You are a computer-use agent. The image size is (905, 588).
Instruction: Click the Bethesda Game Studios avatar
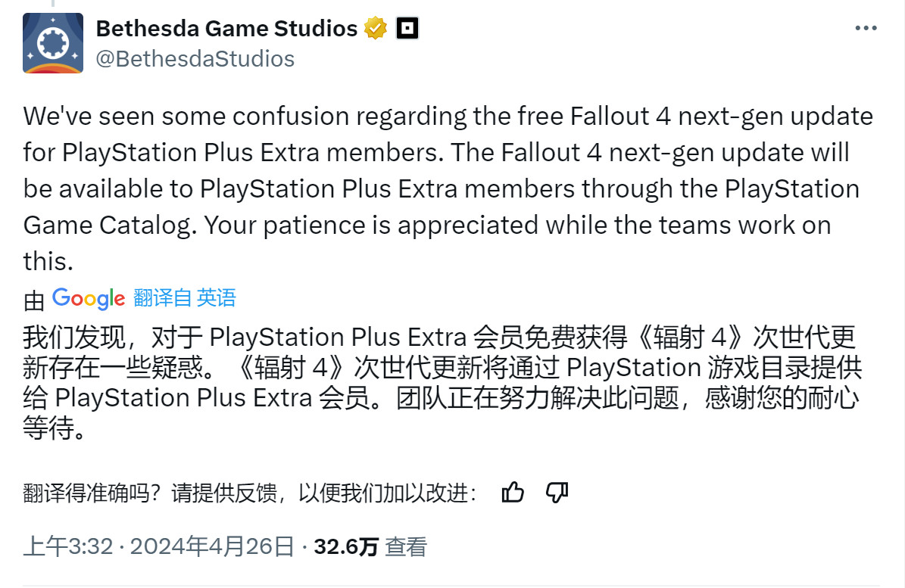click(x=53, y=43)
